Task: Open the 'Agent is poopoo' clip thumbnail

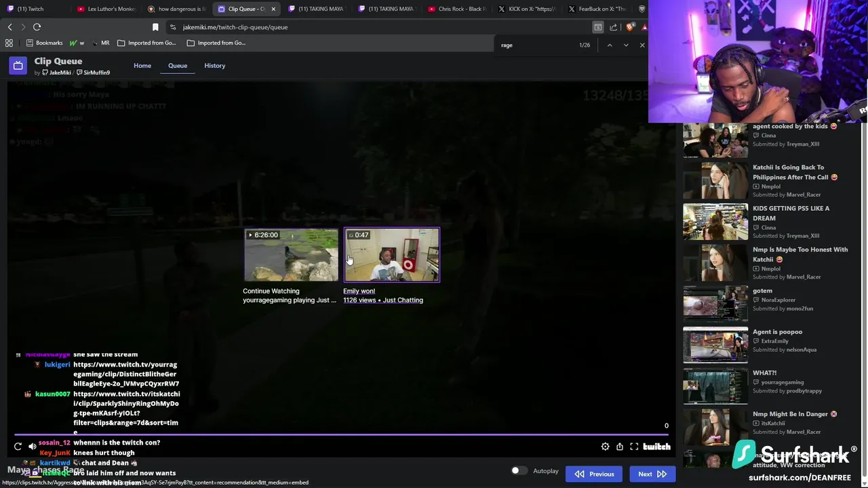Action: [x=715, y=345]
